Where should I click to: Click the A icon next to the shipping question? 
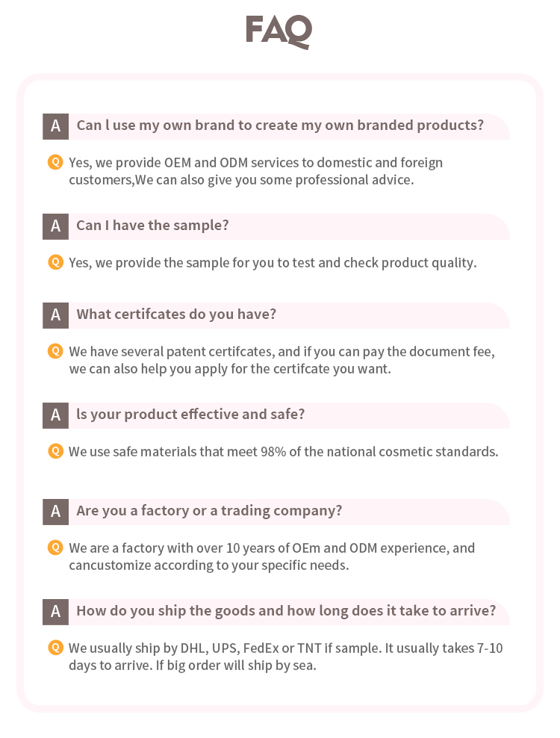55,612
